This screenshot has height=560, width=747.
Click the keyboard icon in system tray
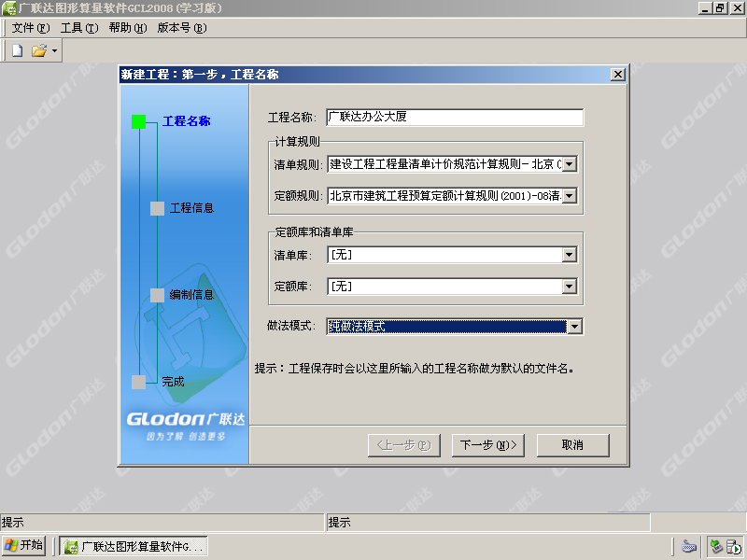pyautogui.click(x=689, y=546)
